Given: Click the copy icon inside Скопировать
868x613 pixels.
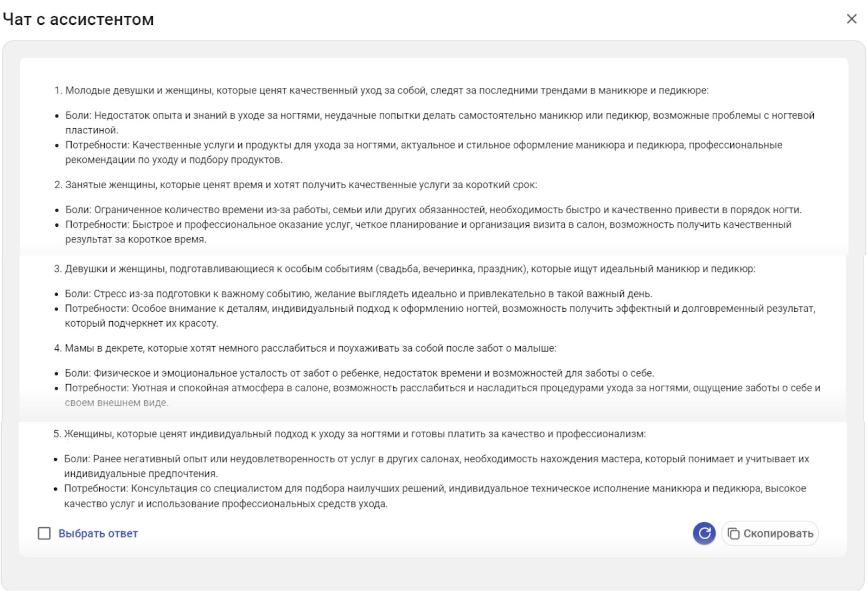Looking at the screenshot, I should point(733,534).
